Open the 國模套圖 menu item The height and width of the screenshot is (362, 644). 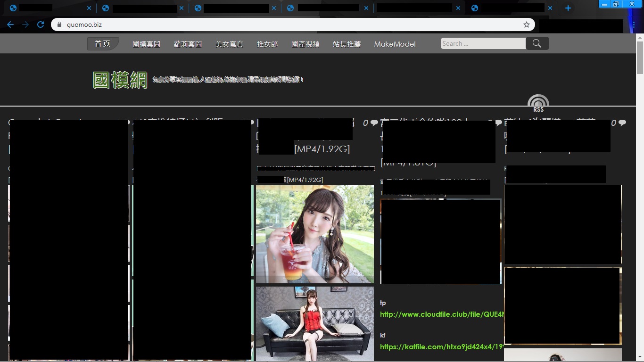[146, 44]
